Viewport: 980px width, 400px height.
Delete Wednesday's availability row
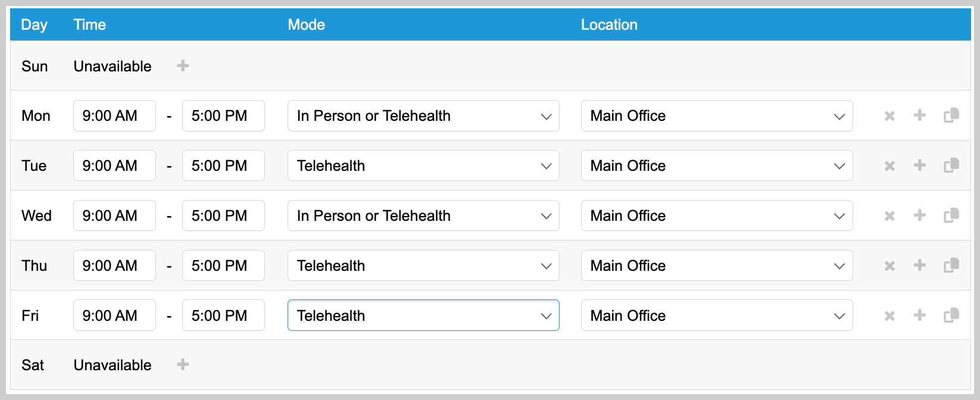[x=890, y=216]
